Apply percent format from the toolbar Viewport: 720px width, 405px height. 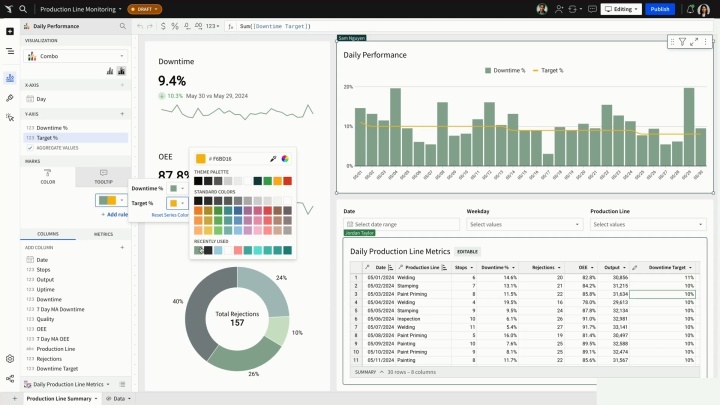[174, 26]
